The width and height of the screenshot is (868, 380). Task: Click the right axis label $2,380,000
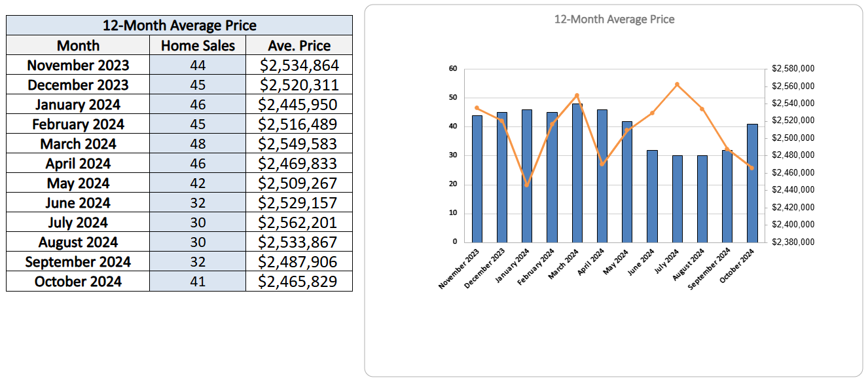point(793,242)
